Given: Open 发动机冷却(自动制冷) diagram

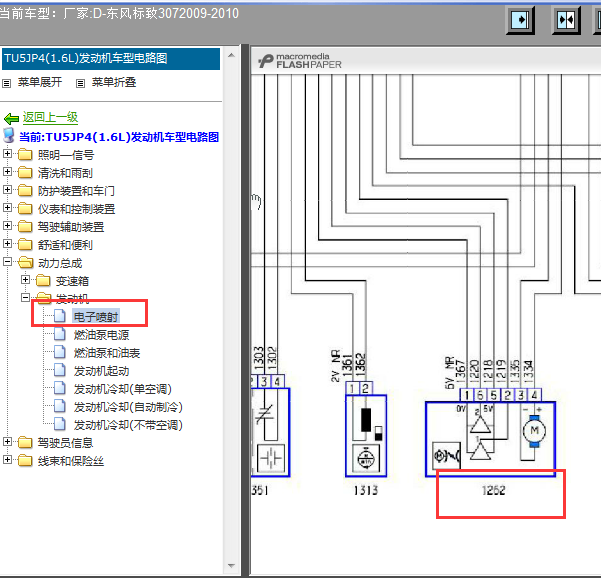Looking at the screenshot, I should tap(128, 407).
